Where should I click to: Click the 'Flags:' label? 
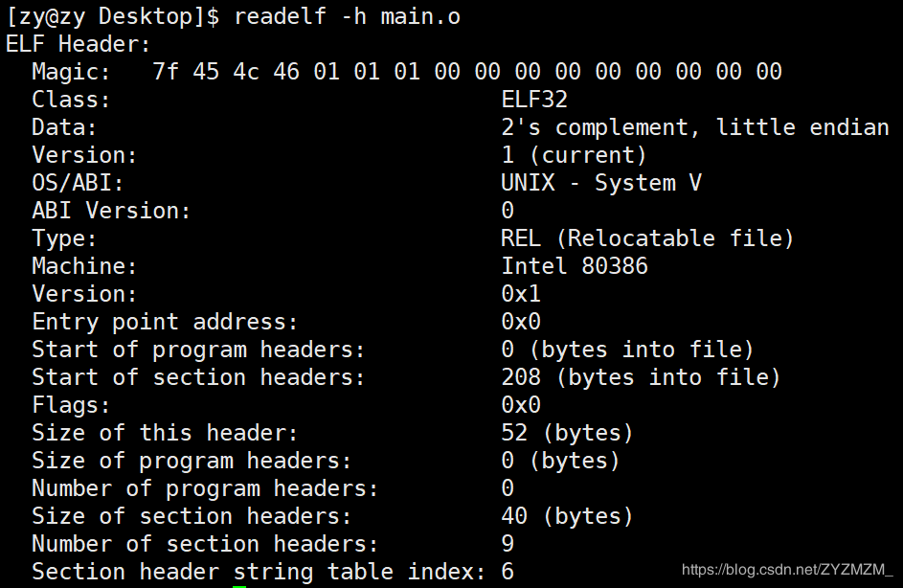point(71,405)
